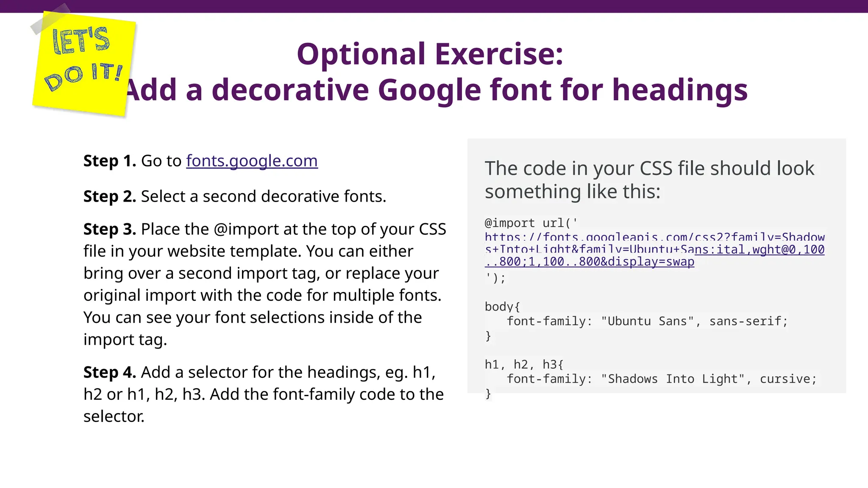Open the fonts.google.com link
868x488 pixels.
click(x=252, y=161)
